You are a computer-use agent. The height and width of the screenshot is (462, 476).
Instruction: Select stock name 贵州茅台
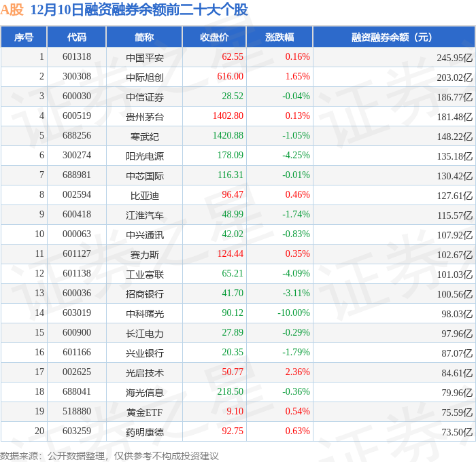pyautogui.click(x=145, y=117)
